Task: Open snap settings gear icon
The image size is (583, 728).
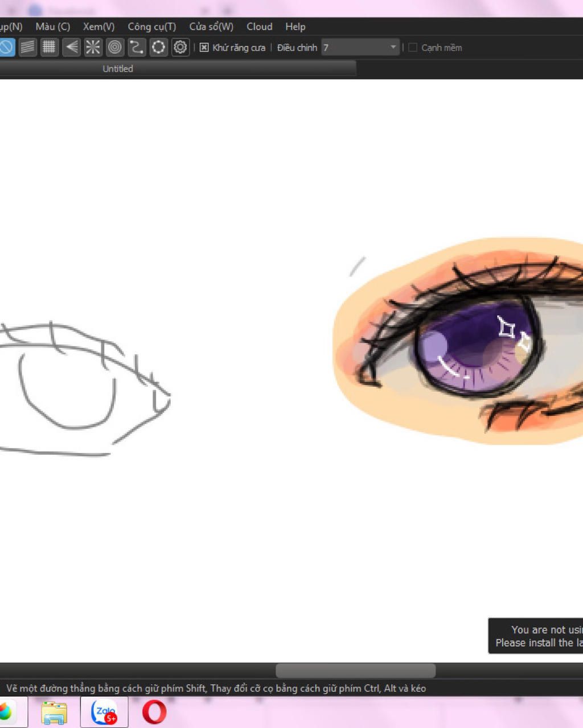Action: point(180,47)
